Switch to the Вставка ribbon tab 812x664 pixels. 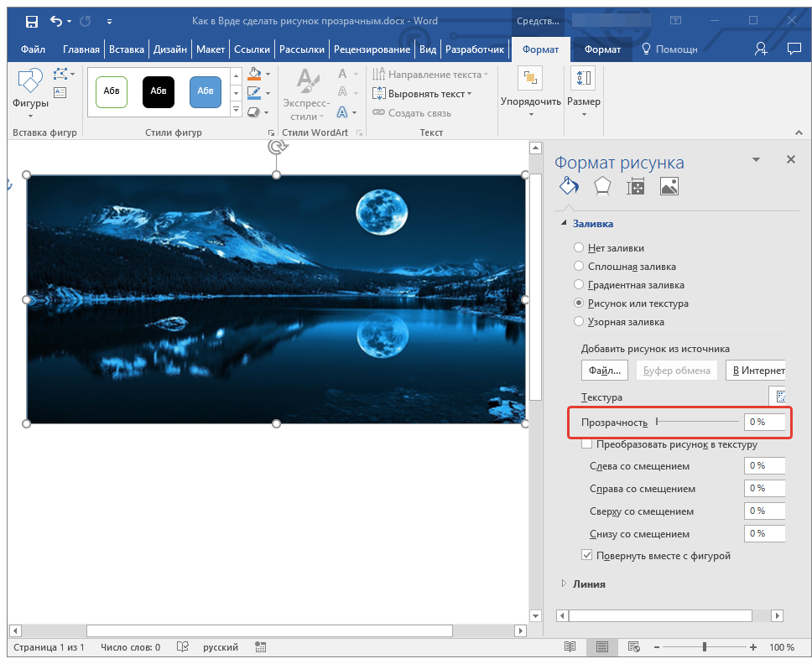click(x=127, y=49)
